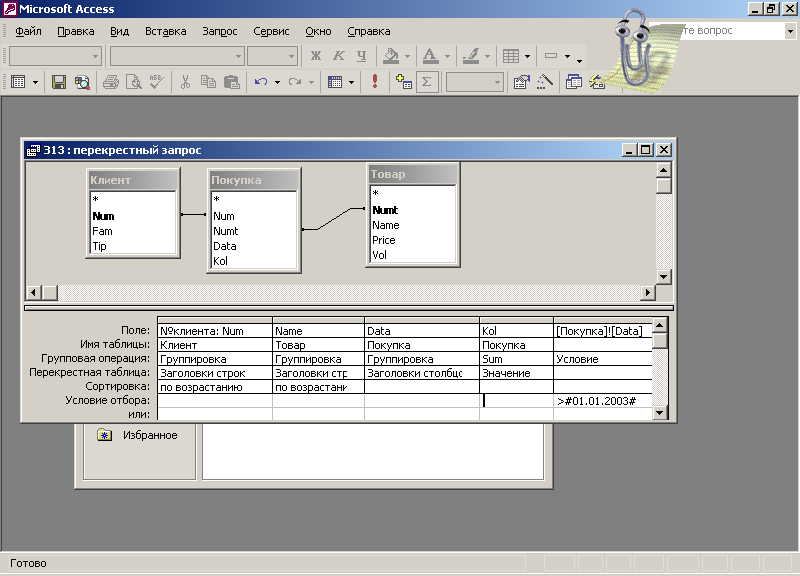Click the datasheet View icon in toolbar
The width and height of the screenshot is (800, 576).
pos(18,82)
